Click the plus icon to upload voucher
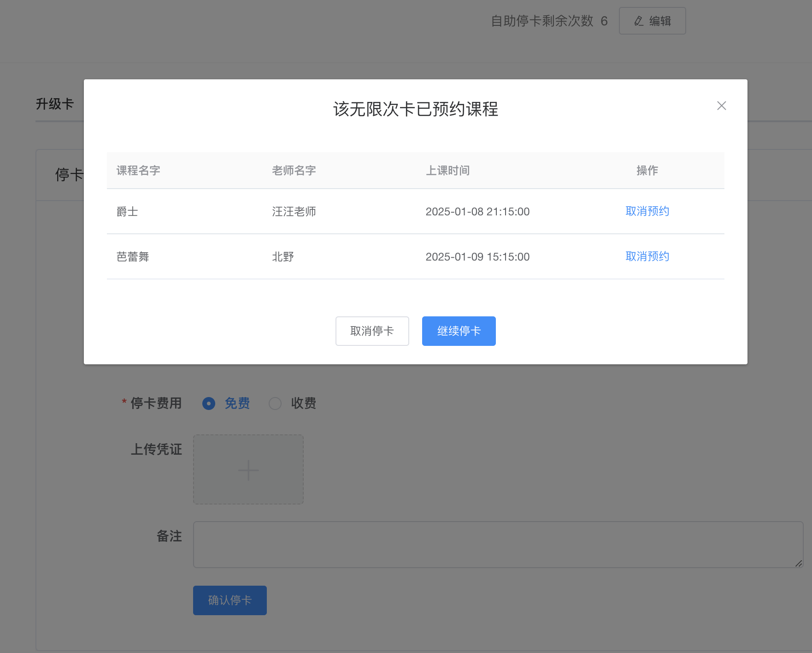Screen dimensions: 812x653 (x=248, y=470)
